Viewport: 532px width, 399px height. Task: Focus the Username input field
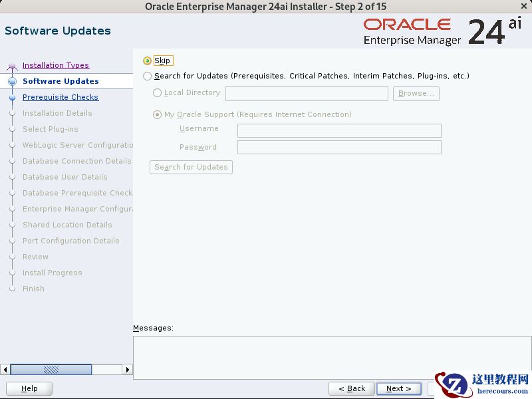click(339, 130)
